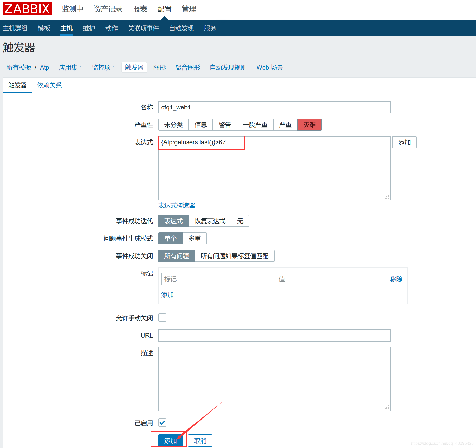This screenshot has width=476, height=448.
Task: Click the URL input field
Action: coord(274,336)
